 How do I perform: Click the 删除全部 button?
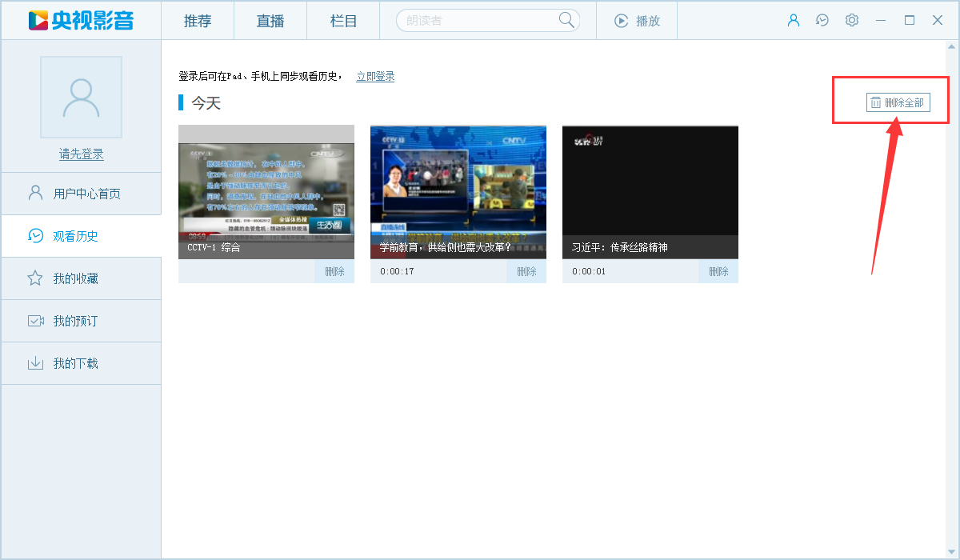897,102
